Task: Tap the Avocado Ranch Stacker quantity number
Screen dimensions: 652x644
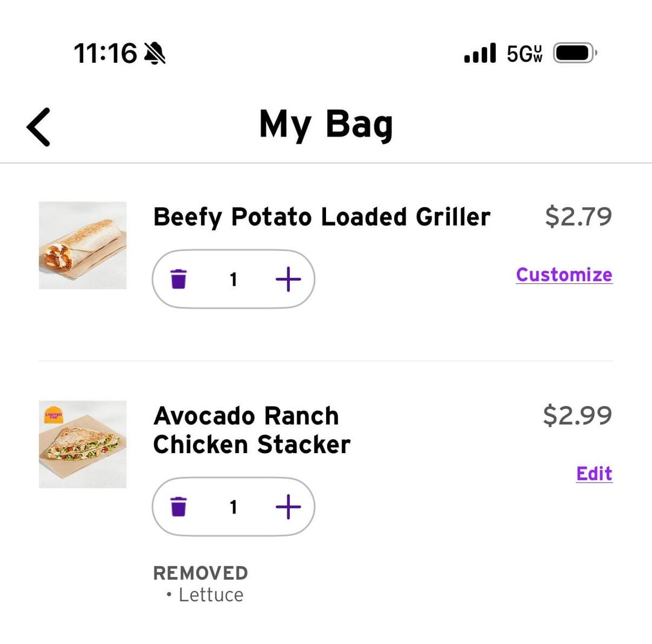Action: 233,507
